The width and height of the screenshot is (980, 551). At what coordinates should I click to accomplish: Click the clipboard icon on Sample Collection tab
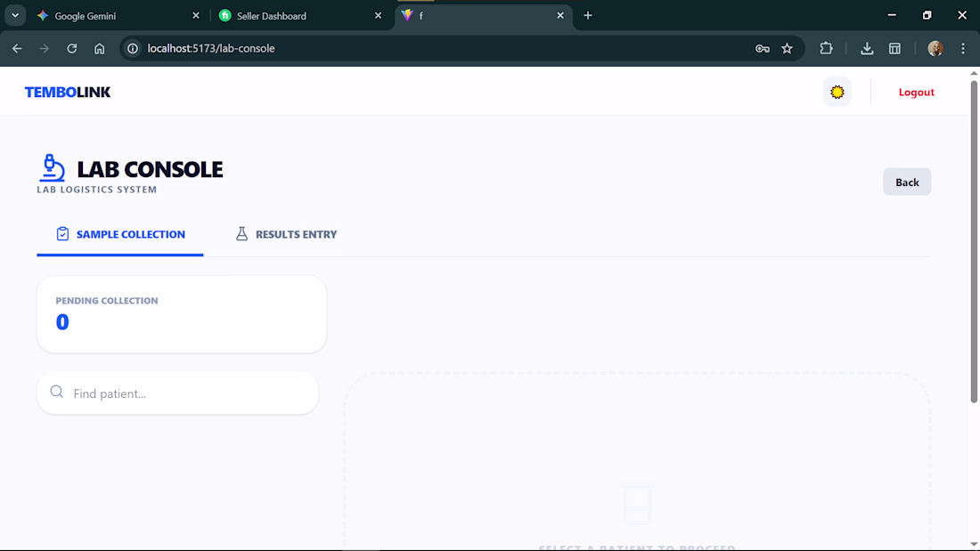(x=62, y=233)
